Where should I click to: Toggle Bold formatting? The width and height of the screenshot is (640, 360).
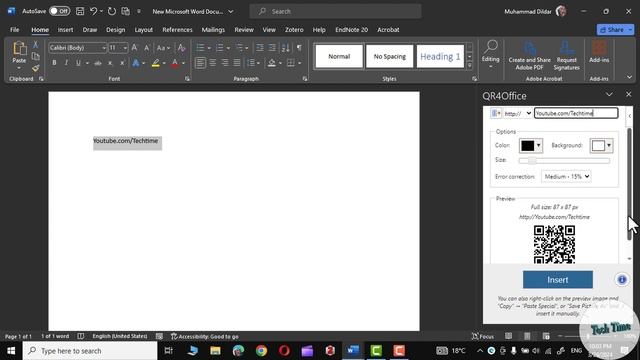[54, 63]
